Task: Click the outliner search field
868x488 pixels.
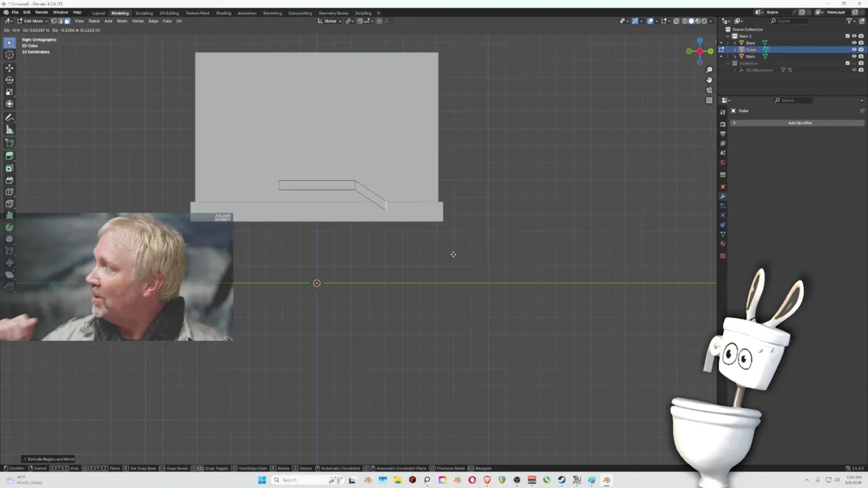Action: 790,21
